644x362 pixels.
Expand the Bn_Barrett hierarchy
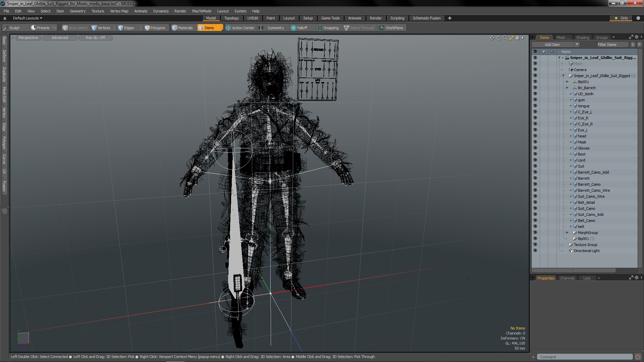[568, 88]
